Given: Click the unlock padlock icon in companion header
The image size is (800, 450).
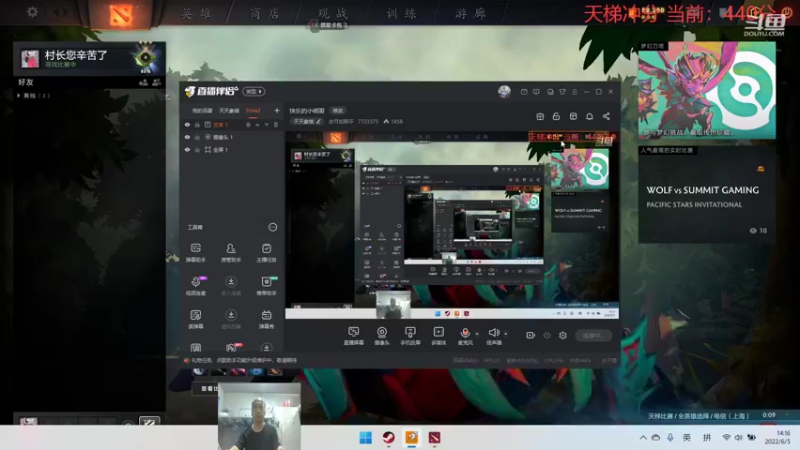Looking at the screenshot, I should click(x=556, y=116).
